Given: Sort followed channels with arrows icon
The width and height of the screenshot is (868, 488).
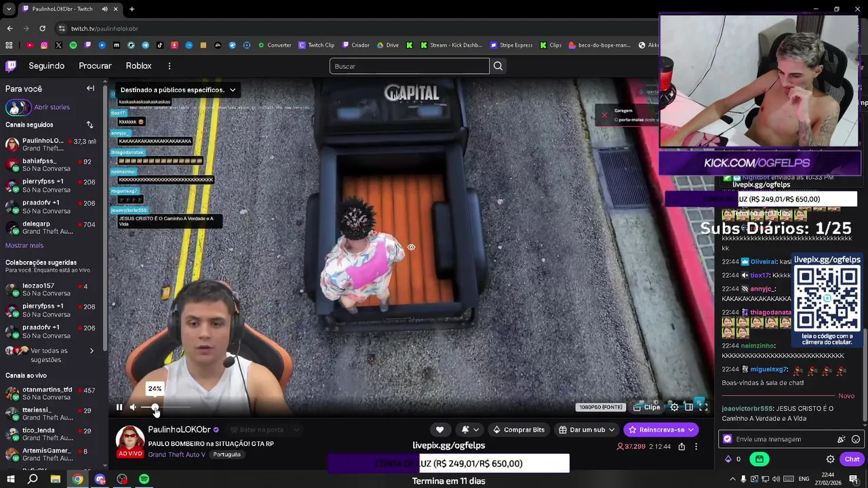Looking at the screenshot, I should (90, 125).
